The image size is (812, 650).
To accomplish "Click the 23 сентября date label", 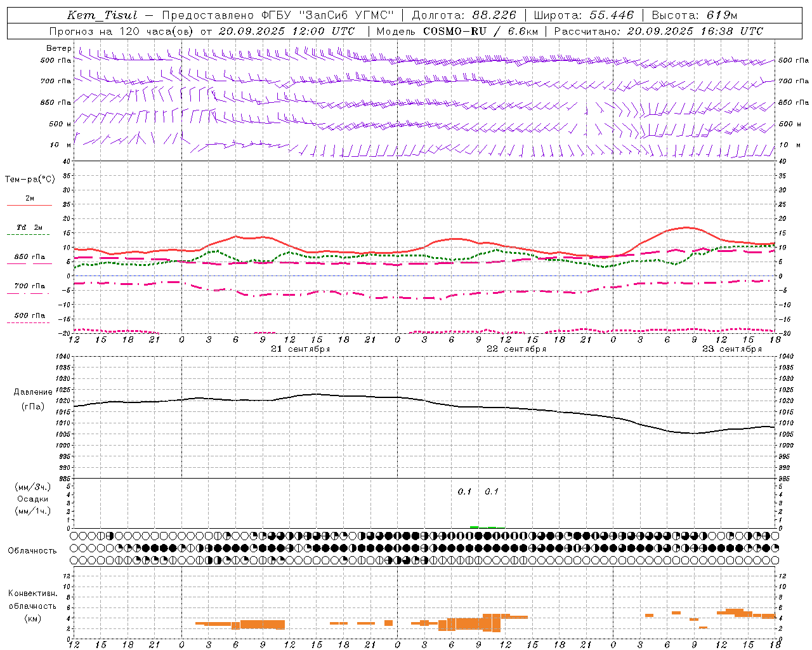I will pyautogui.click(x=731, y=349).
